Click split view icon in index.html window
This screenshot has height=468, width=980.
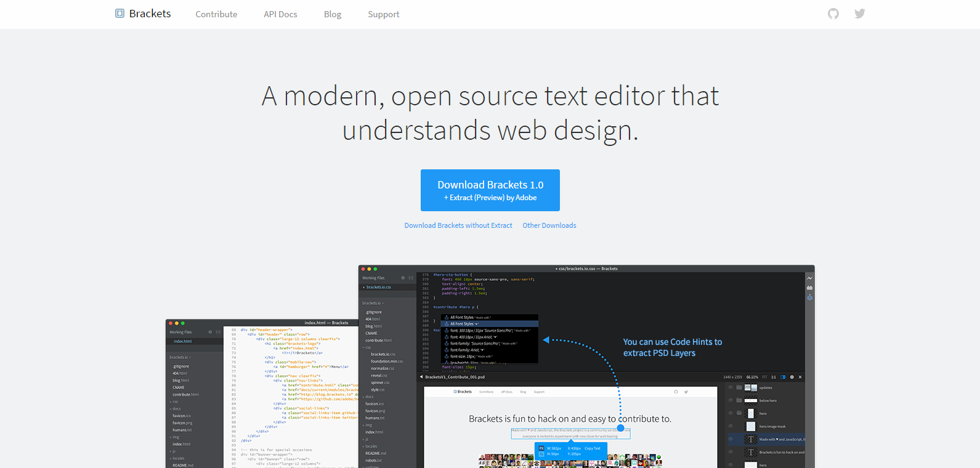point(218,332)
